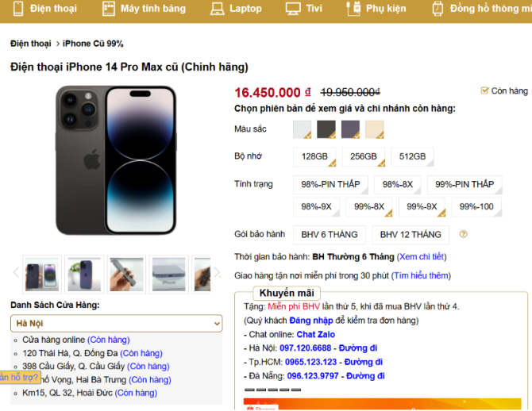Click the Đăng nhập login link
Viewport: 532px width, 411px height.
pos(311,321)
